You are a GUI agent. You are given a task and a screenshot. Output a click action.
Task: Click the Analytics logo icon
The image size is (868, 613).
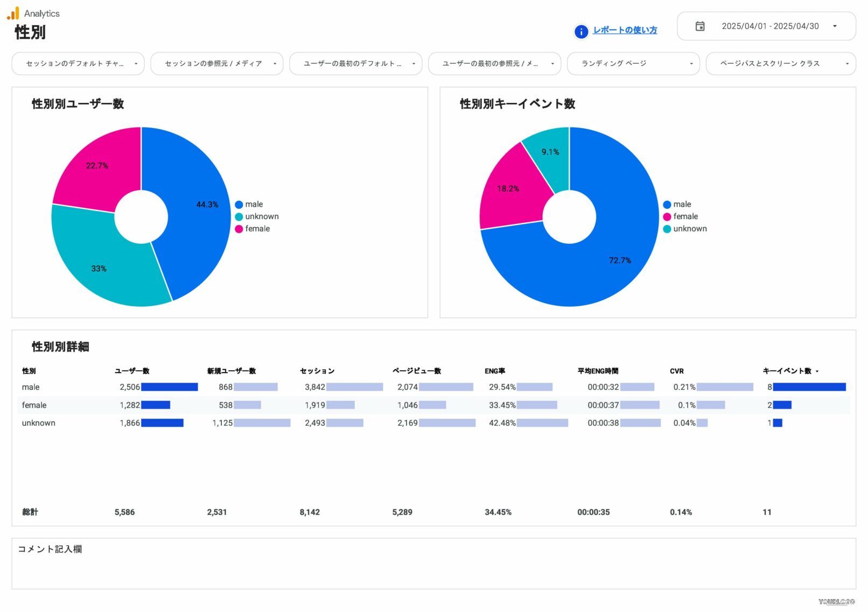click(13, 13)
